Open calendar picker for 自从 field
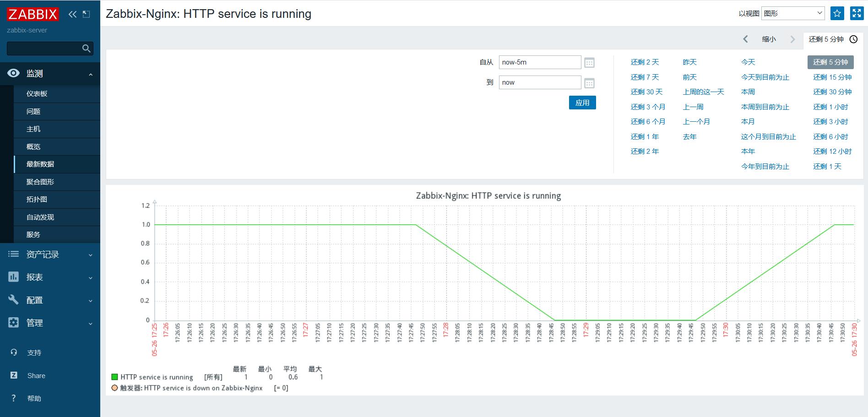Screen dimensions: 868x417 click(590, 63)
